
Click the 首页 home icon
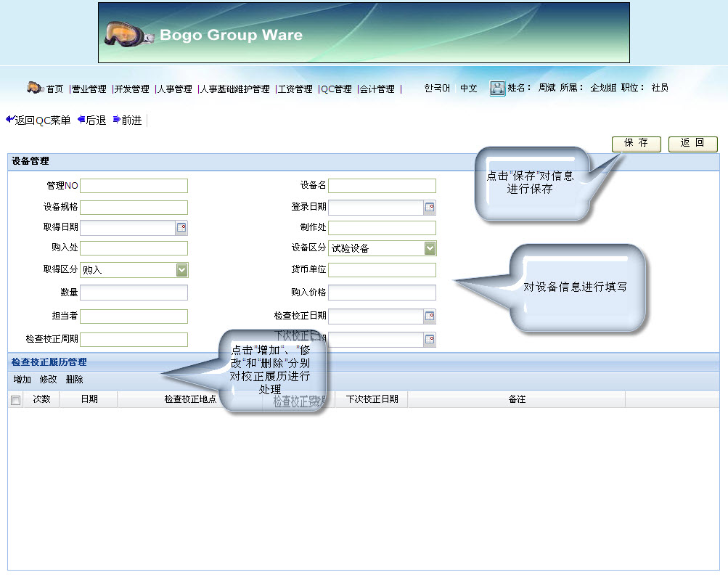35,88
